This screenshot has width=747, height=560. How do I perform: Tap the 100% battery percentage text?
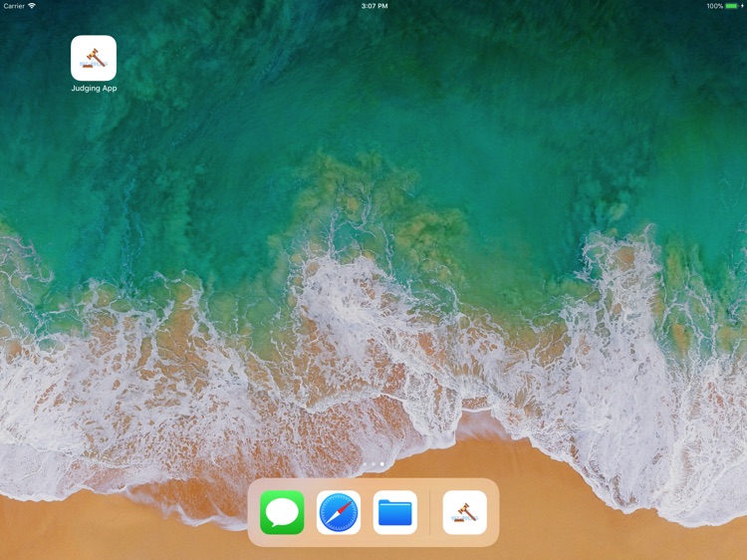coord(714,6)
